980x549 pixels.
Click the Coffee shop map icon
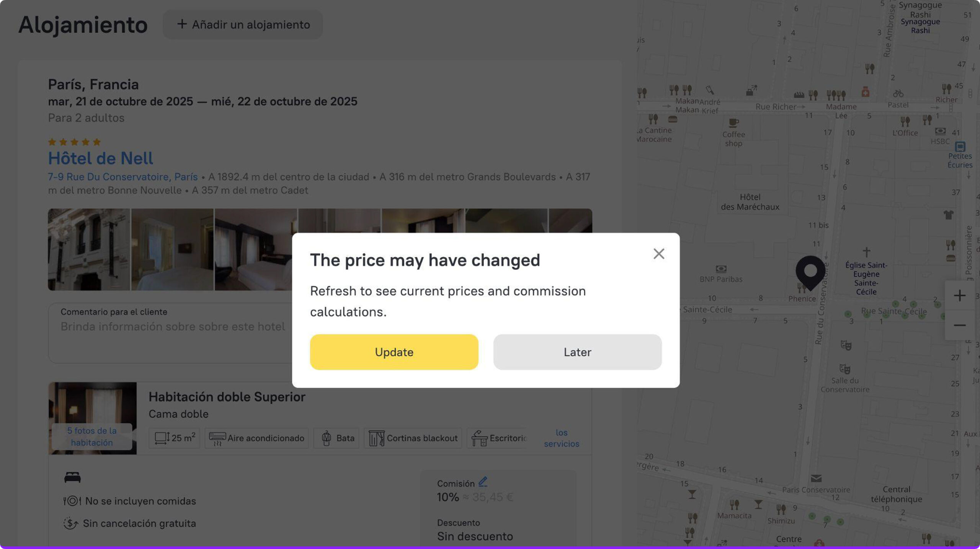click(733, 123)
